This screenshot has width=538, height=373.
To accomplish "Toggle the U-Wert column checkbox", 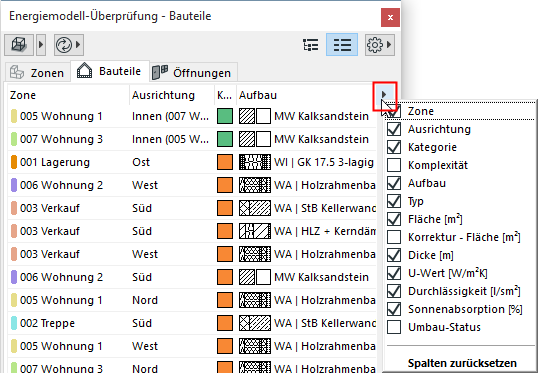I will (x=394, y=273).
